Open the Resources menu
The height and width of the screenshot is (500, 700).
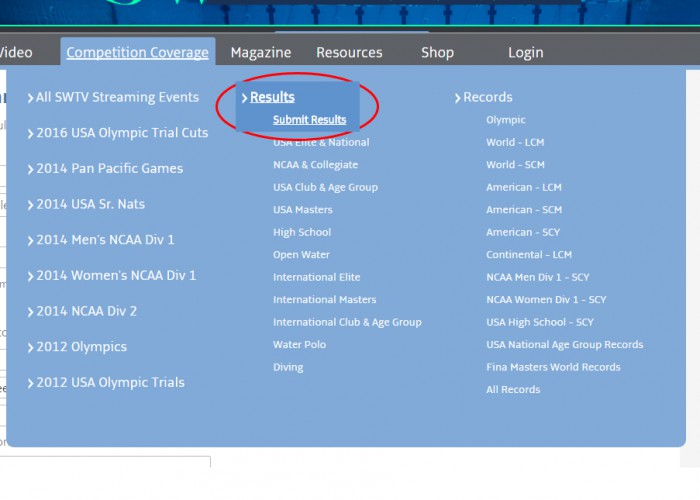(349, 53)
